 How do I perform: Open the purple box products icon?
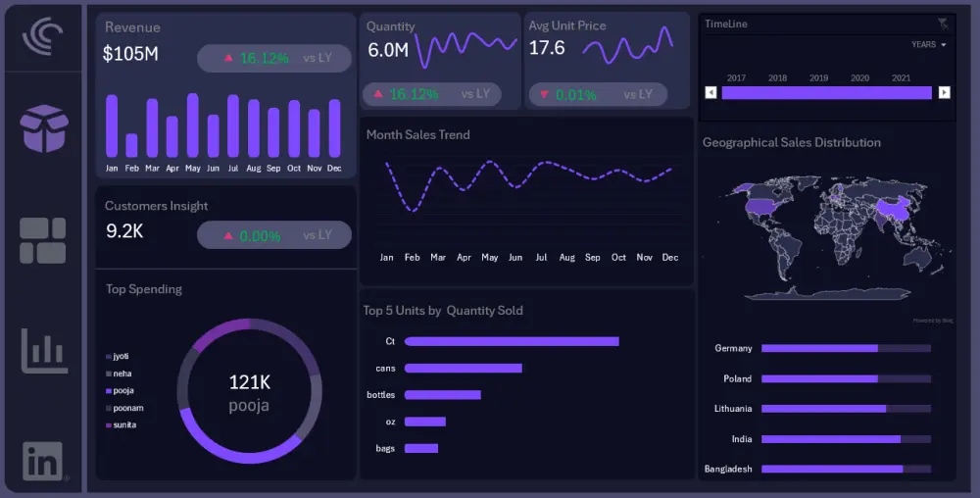pos(44,128)
